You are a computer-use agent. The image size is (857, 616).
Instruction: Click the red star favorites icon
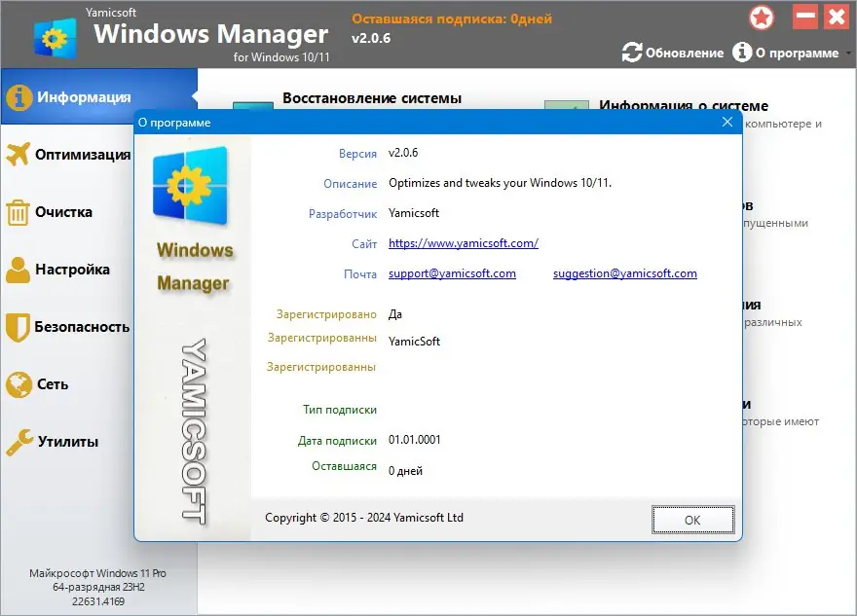click(x=762, y=18)
